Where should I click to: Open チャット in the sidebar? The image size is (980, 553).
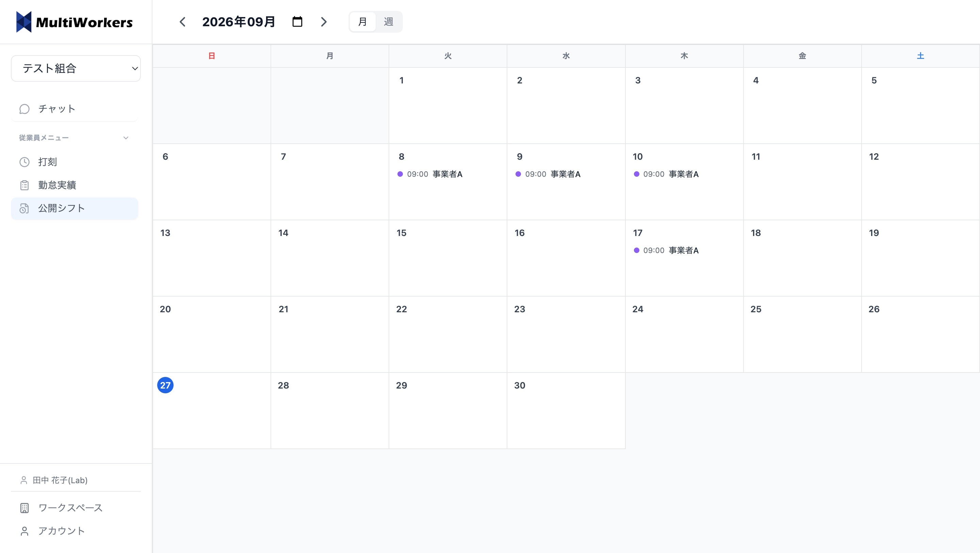pos(74,109)
